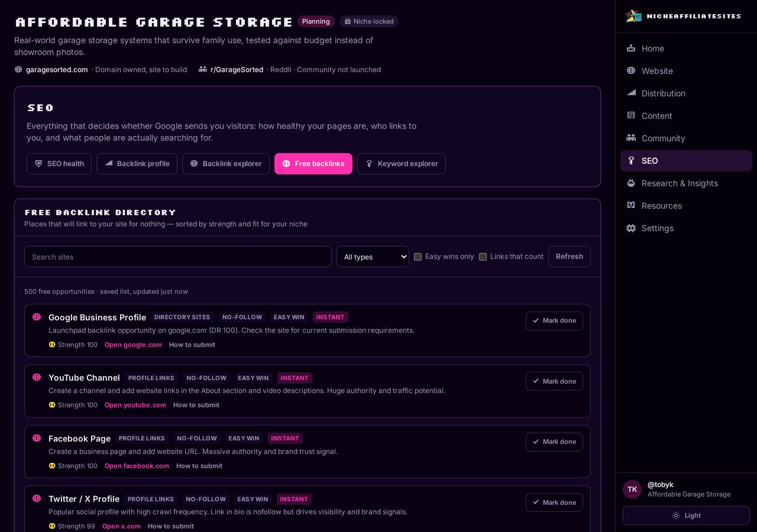View How to submit for YouTube Channel

click(196, 405)
